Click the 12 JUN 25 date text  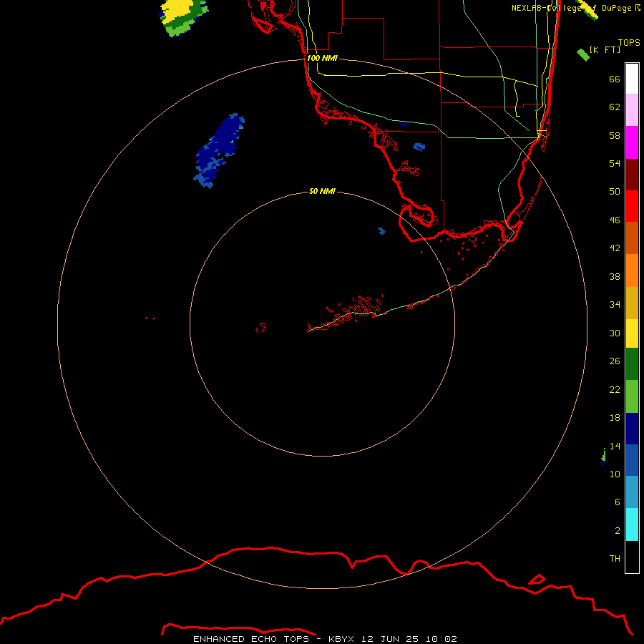390,639
